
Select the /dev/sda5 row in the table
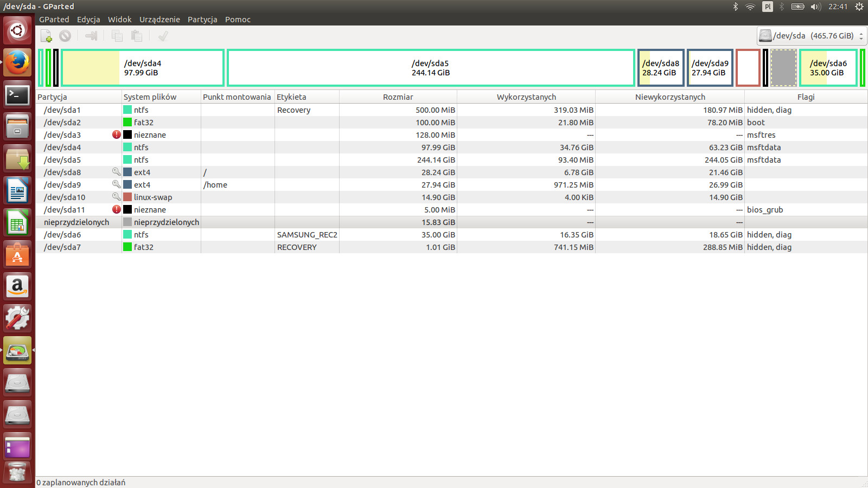[451, 160]
